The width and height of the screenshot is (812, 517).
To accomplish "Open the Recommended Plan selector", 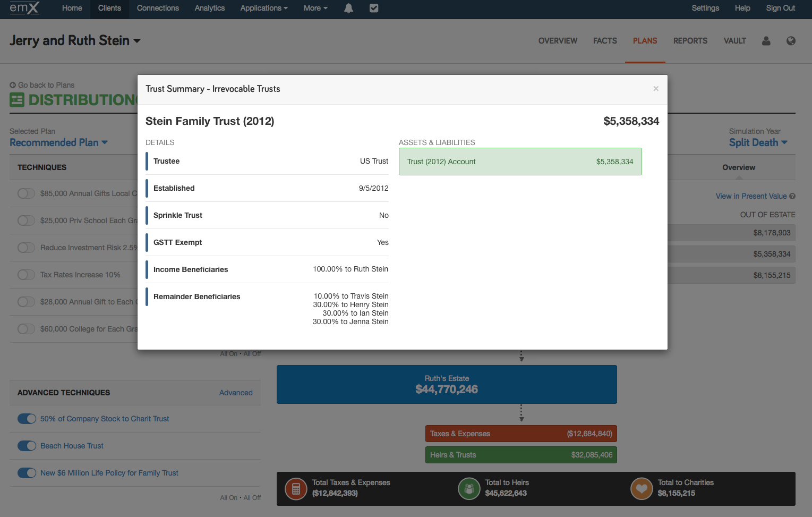I will [58, 142].
